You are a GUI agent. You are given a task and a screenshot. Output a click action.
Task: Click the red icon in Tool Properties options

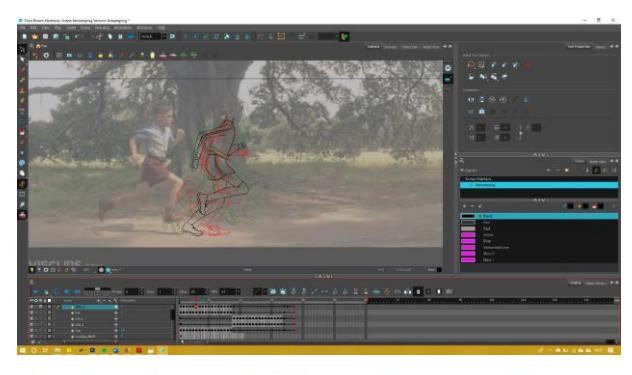coord(528,65)
